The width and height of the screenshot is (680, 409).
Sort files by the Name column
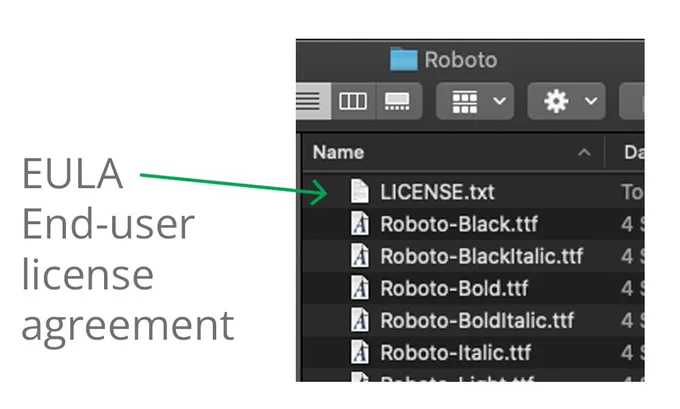338,152
